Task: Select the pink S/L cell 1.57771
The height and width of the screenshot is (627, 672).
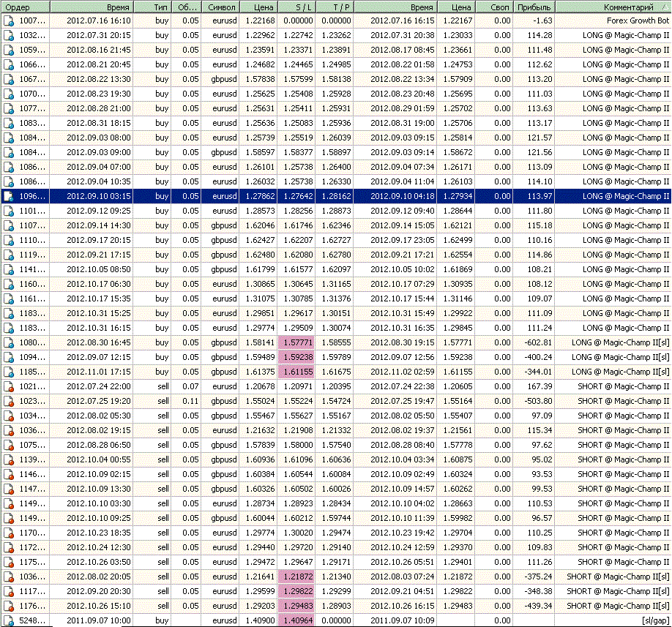Action: [x=296, y=342]
